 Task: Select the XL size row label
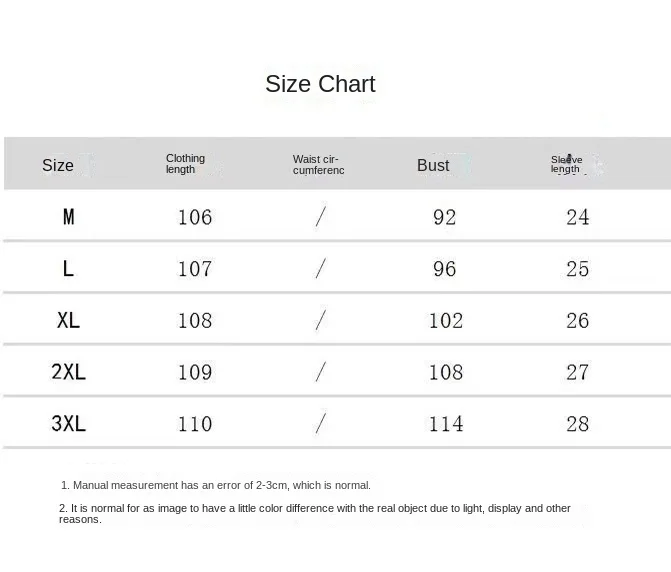(68, 321)
